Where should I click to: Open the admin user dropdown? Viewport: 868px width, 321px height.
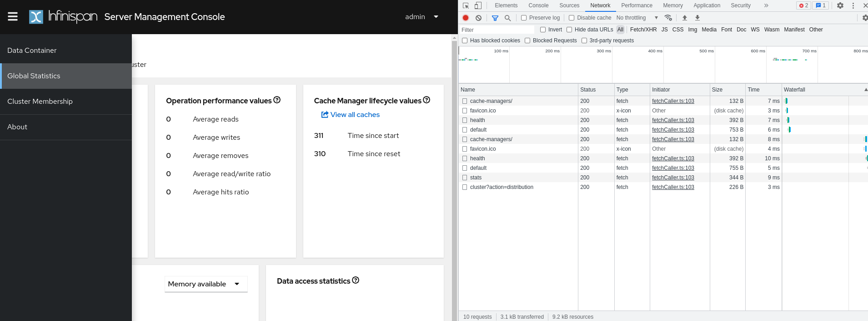(x=421, y=17)
